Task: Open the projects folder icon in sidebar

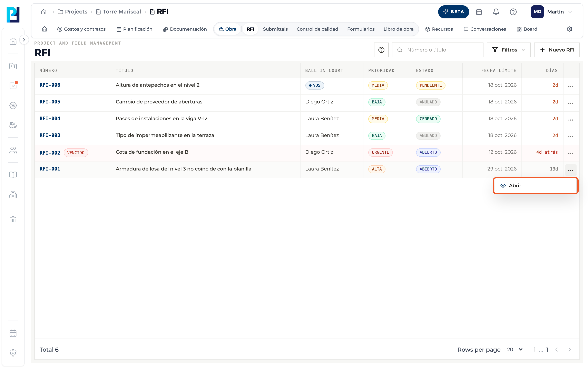Action: tap(13, 66)
